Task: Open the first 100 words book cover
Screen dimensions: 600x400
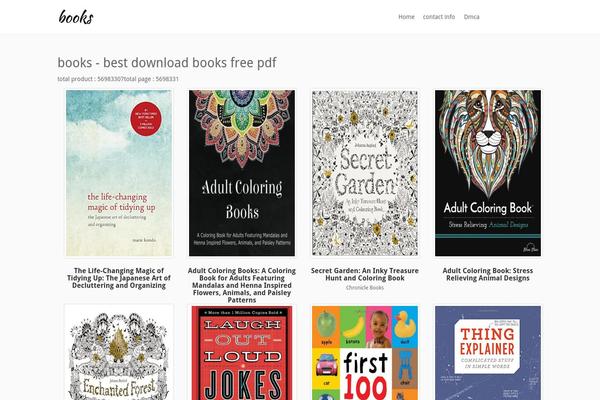Action: tap(365, 353)
